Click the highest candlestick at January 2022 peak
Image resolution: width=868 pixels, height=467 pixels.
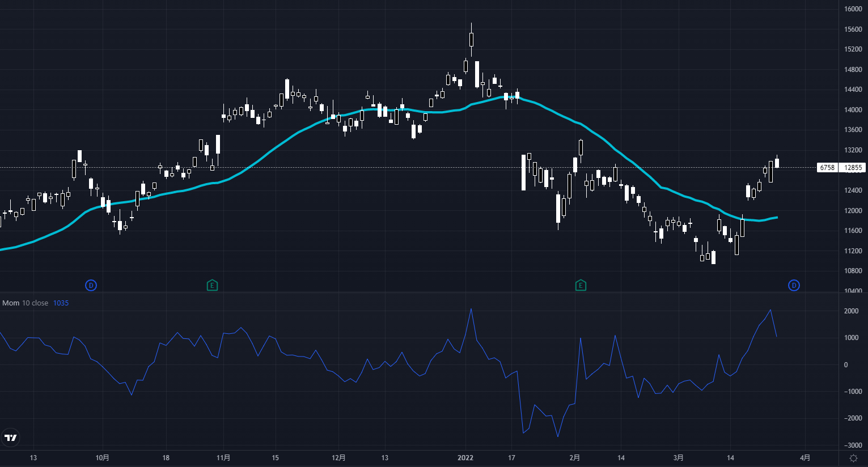[471, 40]
